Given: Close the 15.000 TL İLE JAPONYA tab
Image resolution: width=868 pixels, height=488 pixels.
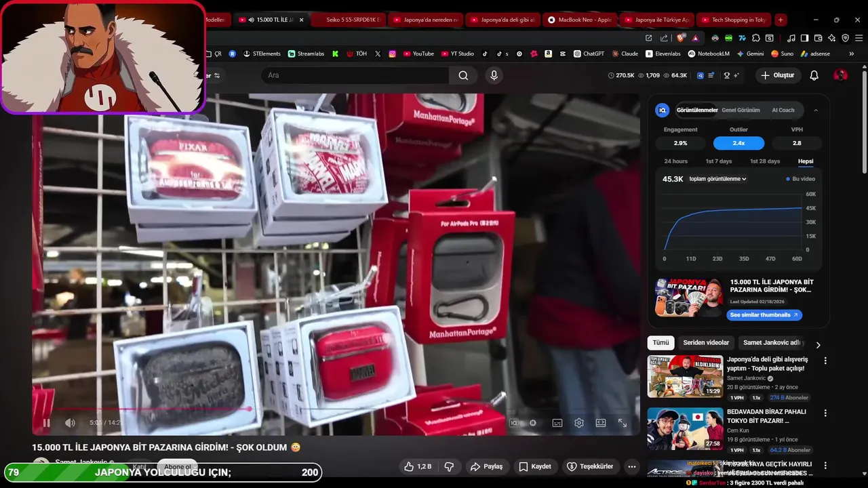Looking at the screenshot, I should (x=302, y=20).
